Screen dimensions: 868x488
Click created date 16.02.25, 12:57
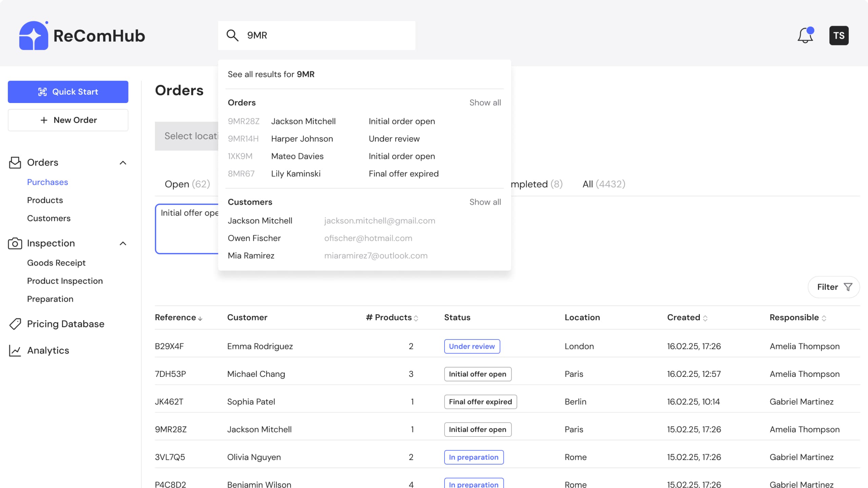coord(694,374)
